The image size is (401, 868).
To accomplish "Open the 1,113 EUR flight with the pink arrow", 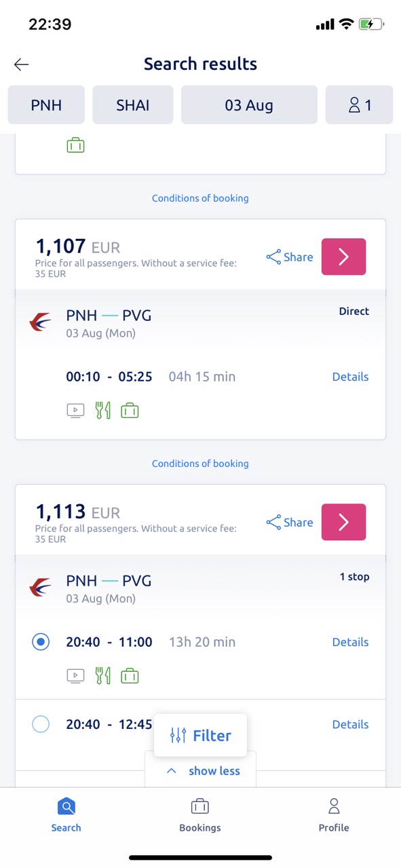I will 343,522.
